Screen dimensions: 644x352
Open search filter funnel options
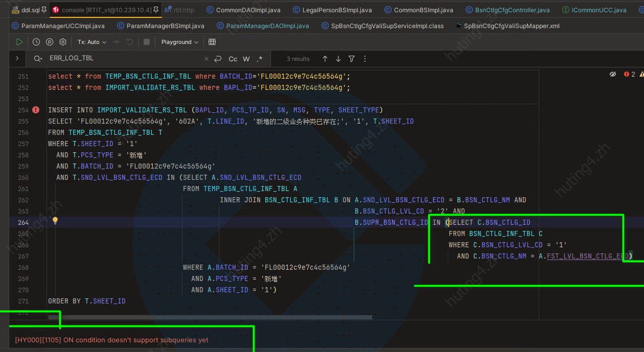coord(352,59)
